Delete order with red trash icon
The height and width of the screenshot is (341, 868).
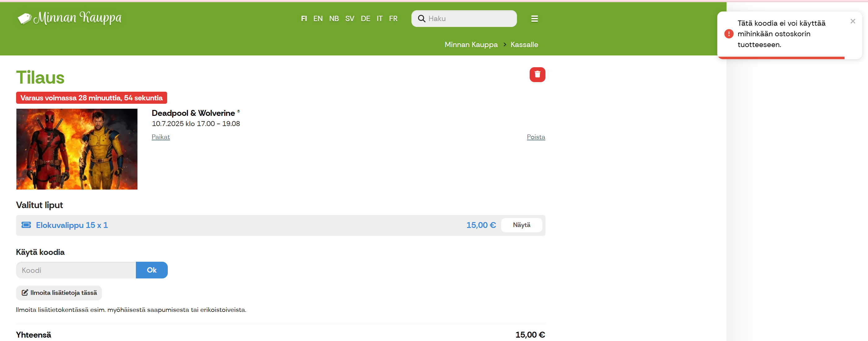537,75
